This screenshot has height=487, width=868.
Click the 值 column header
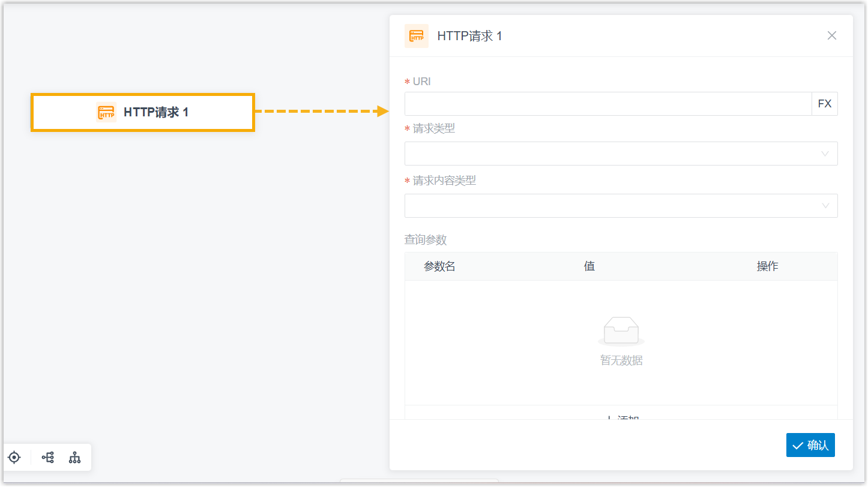pyautogui.click(x=589, y=266)
